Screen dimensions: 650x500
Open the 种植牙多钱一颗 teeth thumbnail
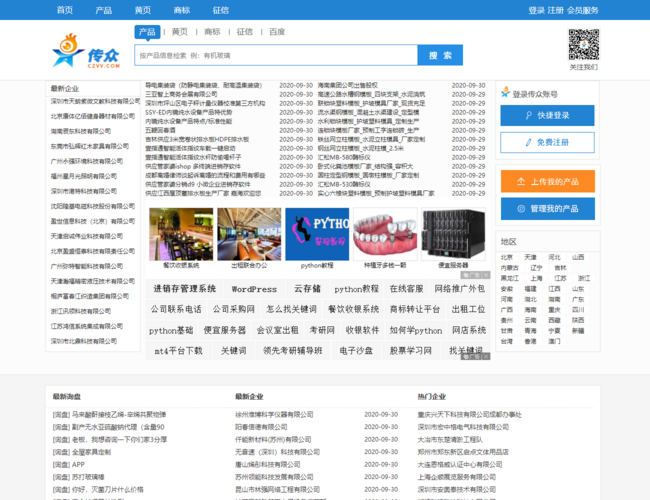click(x=385, y=234)
